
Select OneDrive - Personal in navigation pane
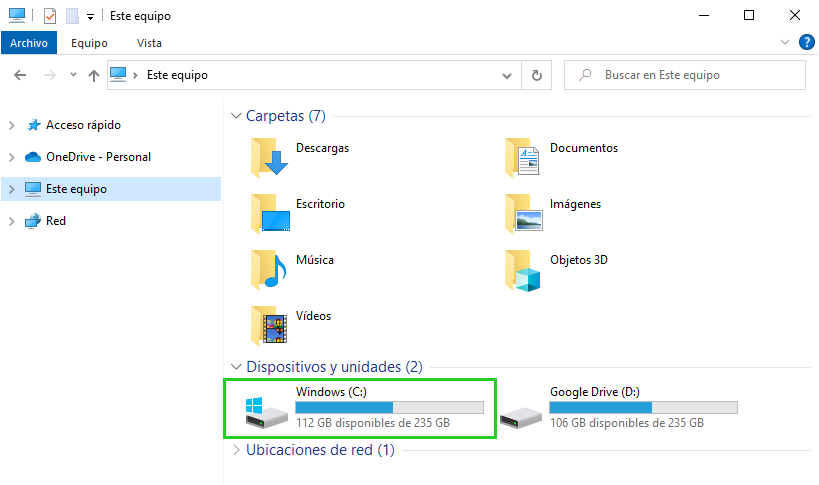click(98, 157)
